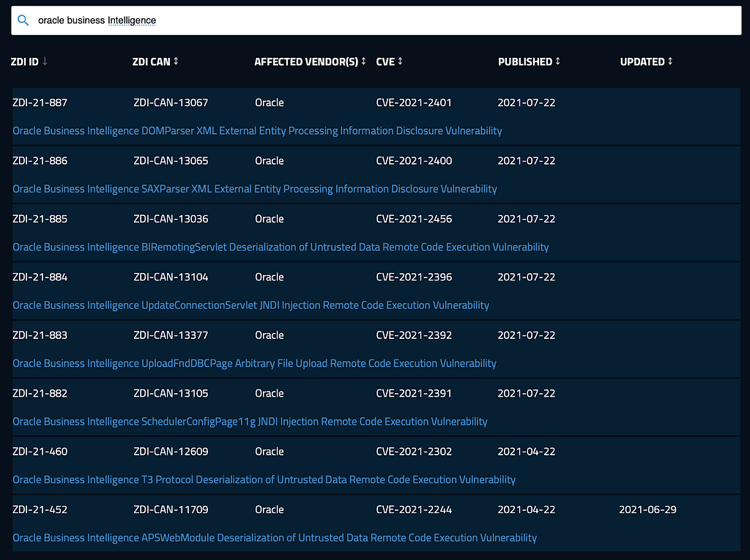This screenshot has width=750, height=560.
Task: Click the CVE-2021-2396 entry
Action: coord(414,277)
